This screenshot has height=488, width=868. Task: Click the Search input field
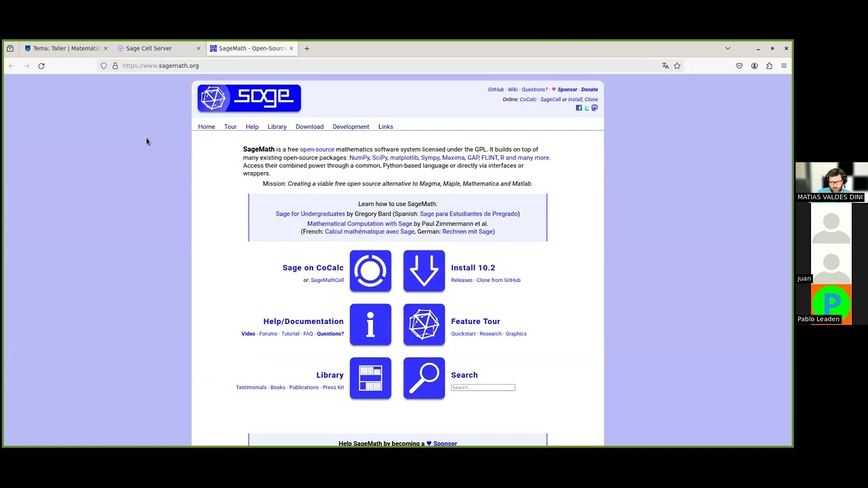(x=483, y=388)
